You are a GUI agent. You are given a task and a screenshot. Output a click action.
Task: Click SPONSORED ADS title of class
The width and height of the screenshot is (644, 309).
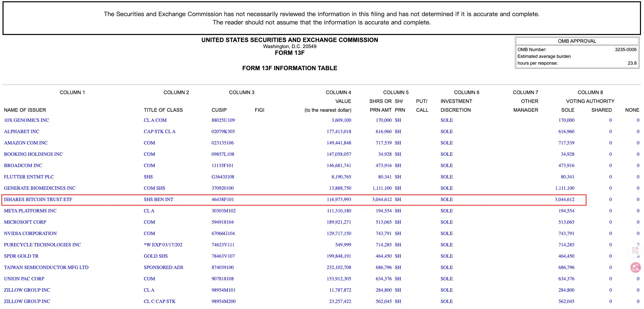click(x=163, y=267)
